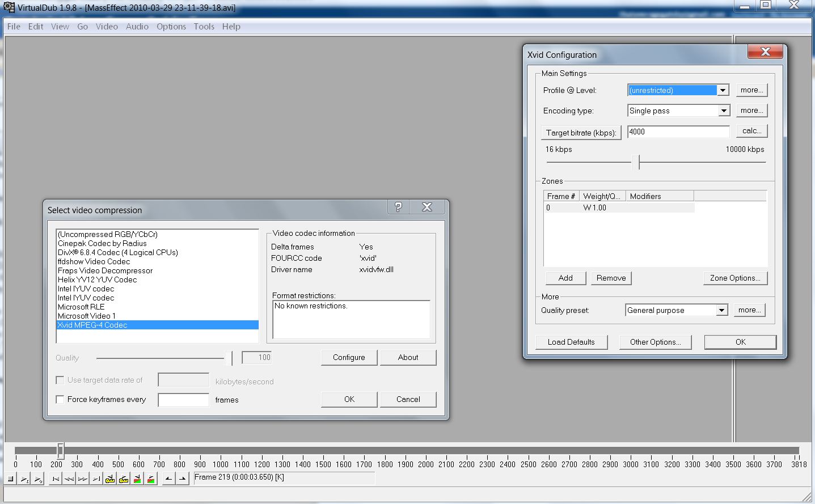Image resolution: width=815 pixels, height=504 pixels.
Task: Set the mark-in selection start
Action: pyautogui.click(x=168, y=479)
